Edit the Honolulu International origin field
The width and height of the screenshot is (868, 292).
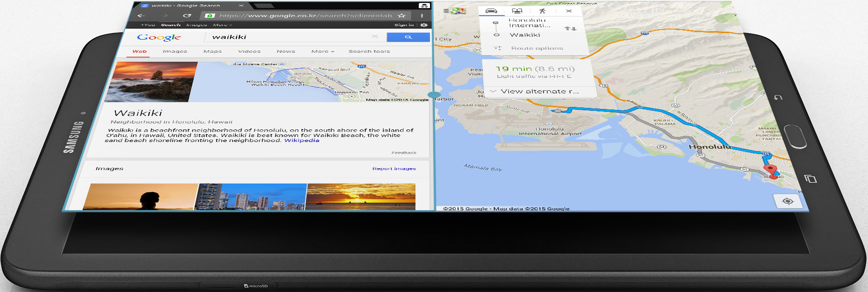click(x=529, y=23)
